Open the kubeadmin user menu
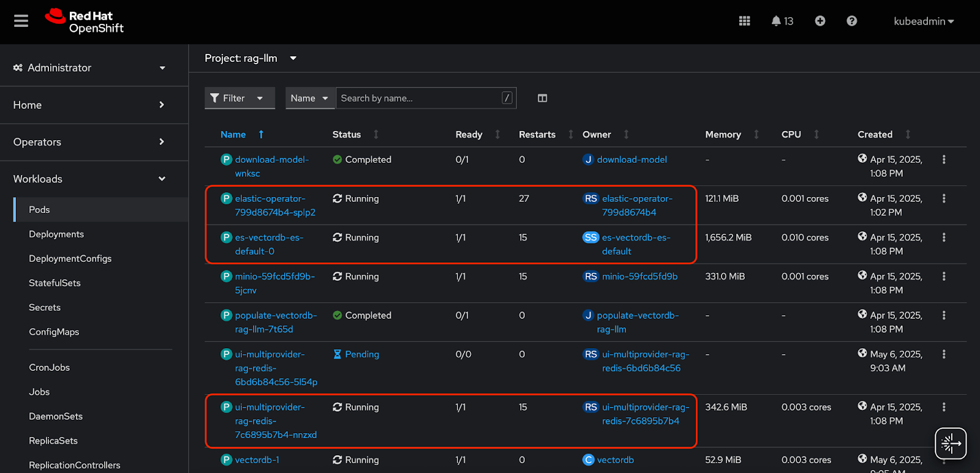The width and height of the screenshot is (980, 473). coord(923,21)
